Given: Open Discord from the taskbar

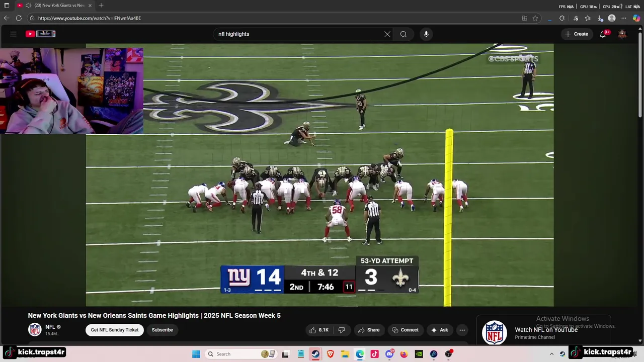Looking at the screenshot, I should coord(389,354).
